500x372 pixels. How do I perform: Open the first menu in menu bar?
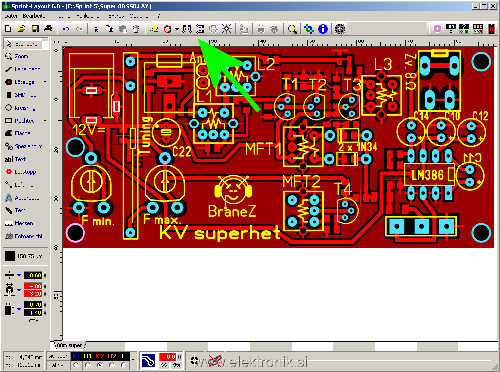11,16
